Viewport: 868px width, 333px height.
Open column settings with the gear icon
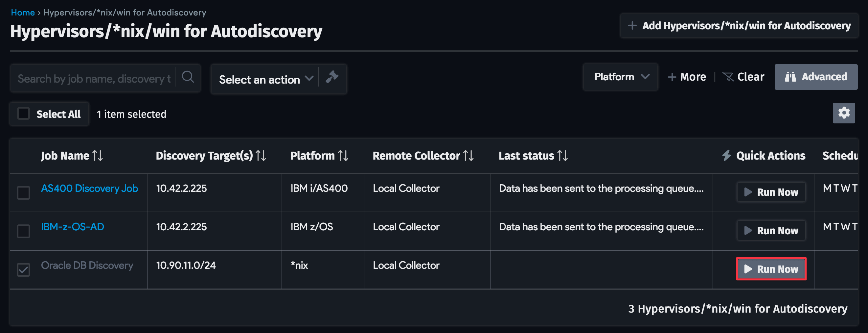click(844, 113)
